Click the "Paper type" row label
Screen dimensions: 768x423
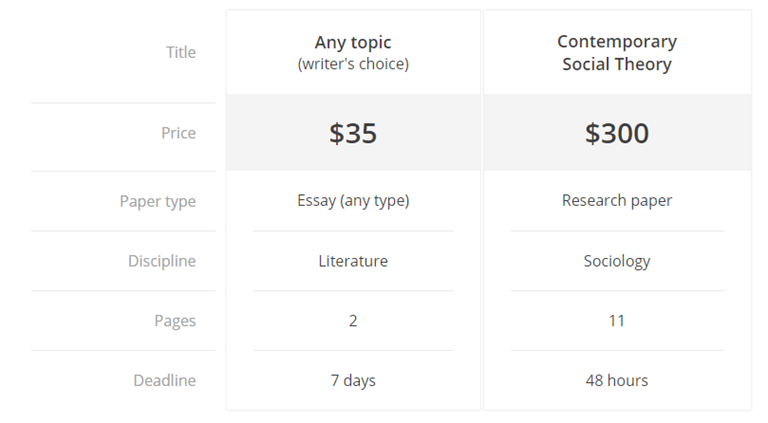pyautogui.click(x=158, y=201)
